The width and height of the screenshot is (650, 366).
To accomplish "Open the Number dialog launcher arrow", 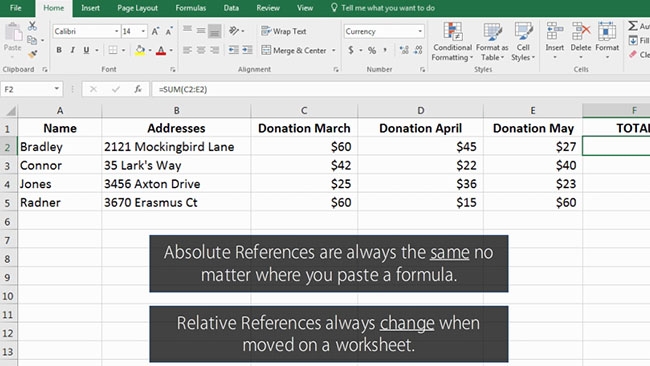I will point(422,70).
